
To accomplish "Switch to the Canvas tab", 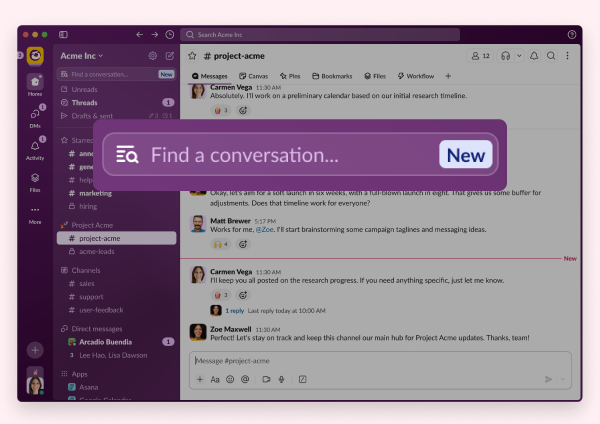I will (x=253, y=76).
